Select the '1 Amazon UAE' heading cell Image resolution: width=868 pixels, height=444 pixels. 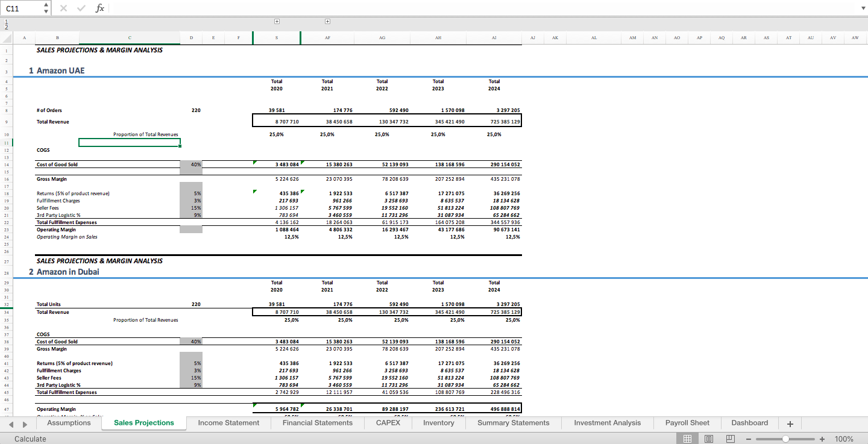(57, 70)
